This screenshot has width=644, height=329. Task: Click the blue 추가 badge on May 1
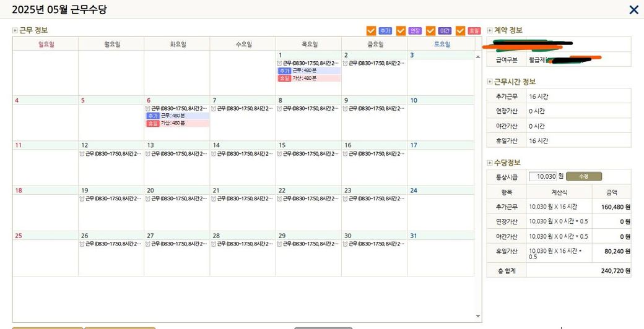(284, 70)
